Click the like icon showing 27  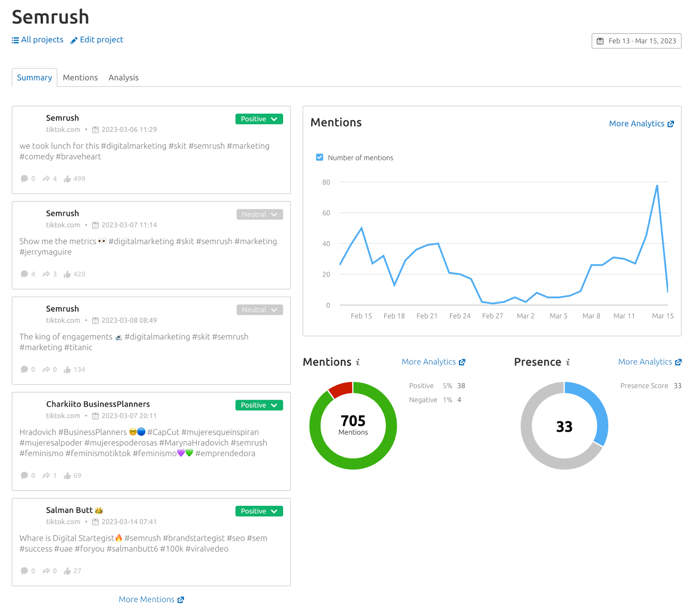[67, 571]
